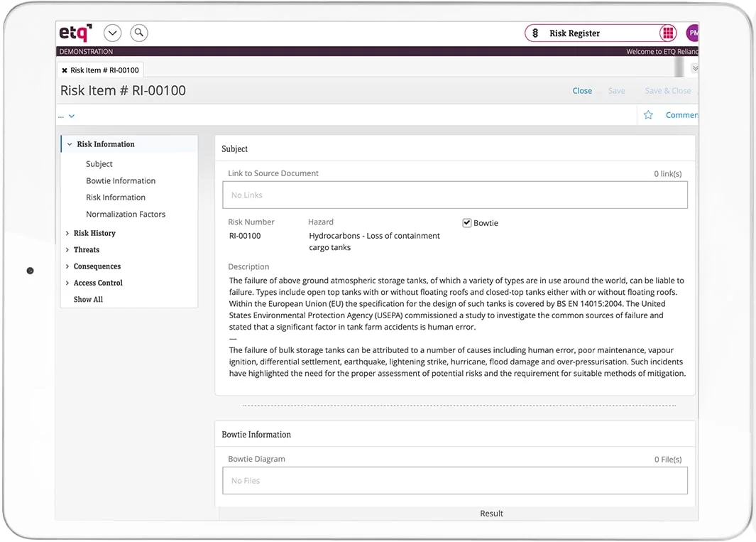Screen dimensions: 756x542
Task: Click the ellipsis options icon below the title
Action: tap(61, 115)
